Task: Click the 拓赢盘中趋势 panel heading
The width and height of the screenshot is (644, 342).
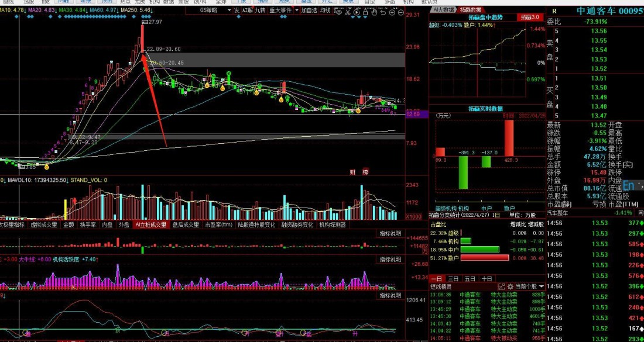Action: [485, 17]
